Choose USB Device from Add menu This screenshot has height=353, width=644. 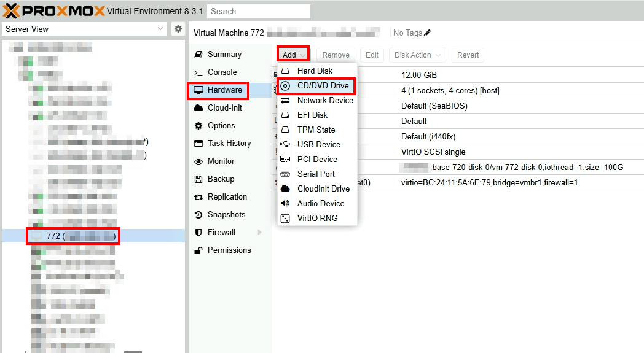(x=317, y=144)
